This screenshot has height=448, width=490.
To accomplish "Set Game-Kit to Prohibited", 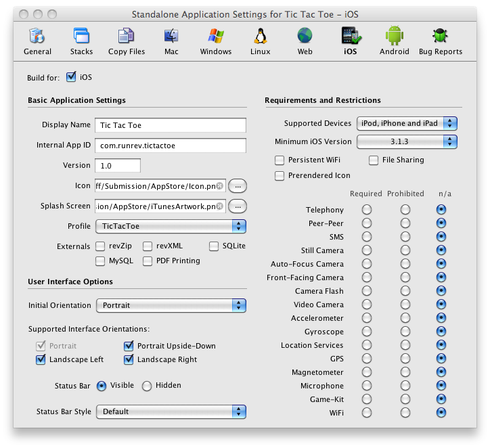I will point(405,399).
